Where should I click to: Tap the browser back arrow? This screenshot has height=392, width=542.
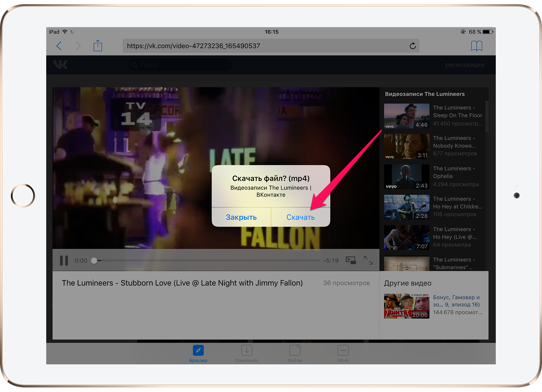pos(59,46)
